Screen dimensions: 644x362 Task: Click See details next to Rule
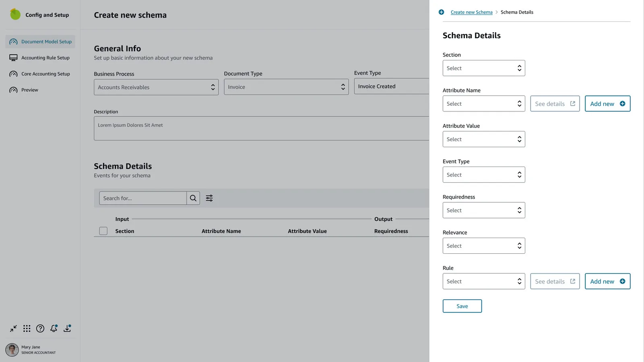tap(555, 282)
